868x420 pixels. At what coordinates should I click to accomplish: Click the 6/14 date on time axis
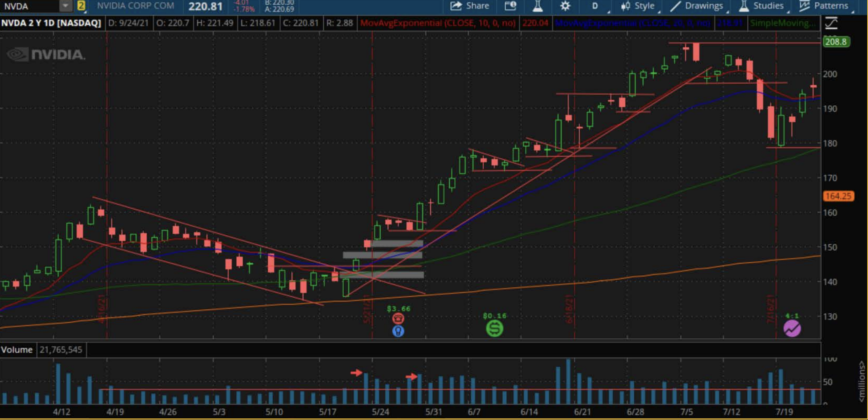(x=529, y=412)
